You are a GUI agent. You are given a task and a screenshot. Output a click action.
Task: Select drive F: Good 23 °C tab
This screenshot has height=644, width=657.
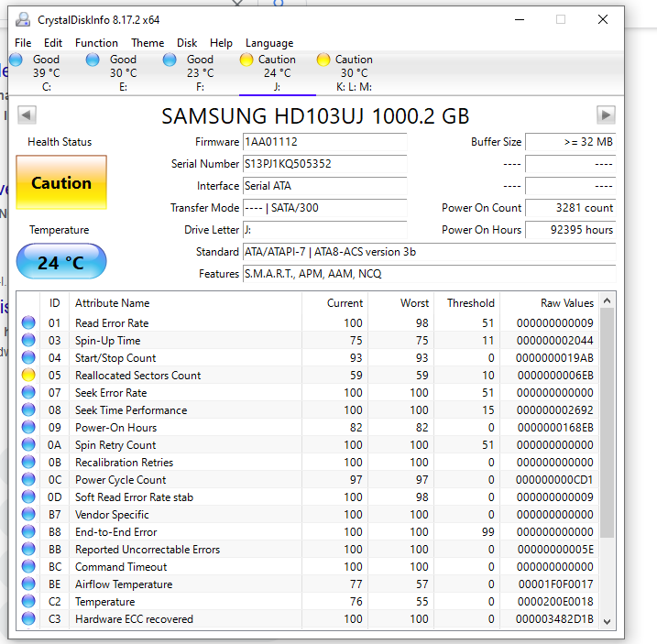click(x=201, y=73)
